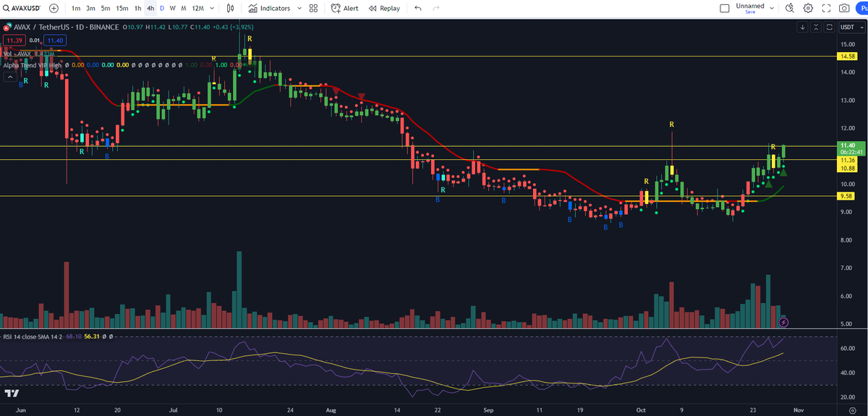Image resolution: width=868 pixels, height=416 pixels.
Task: Click the Sep label on time axis
Action: pyautogui.click(x=488, y=409)
